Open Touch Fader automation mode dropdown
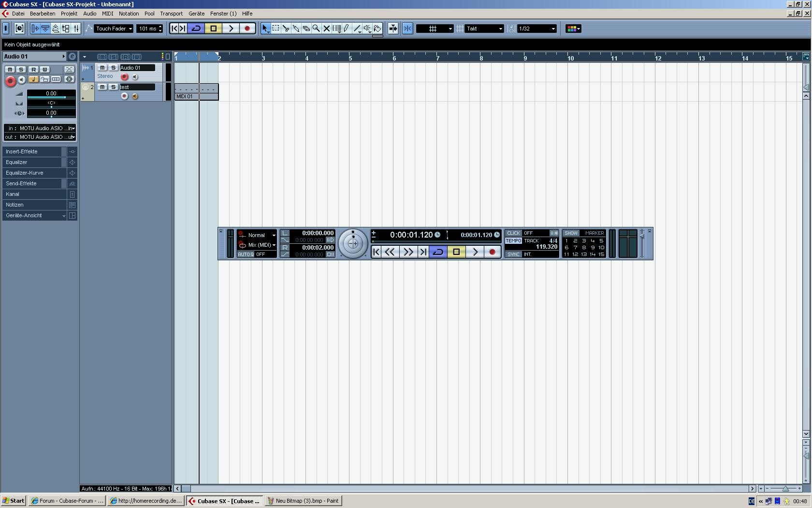812x508 pixels. [114, 29]
